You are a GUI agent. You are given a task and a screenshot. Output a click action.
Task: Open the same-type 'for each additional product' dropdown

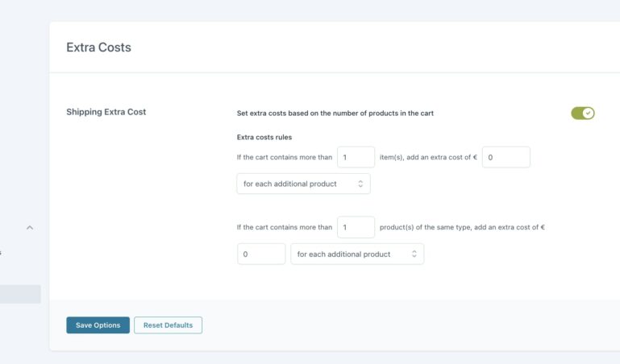pos(356,254)
